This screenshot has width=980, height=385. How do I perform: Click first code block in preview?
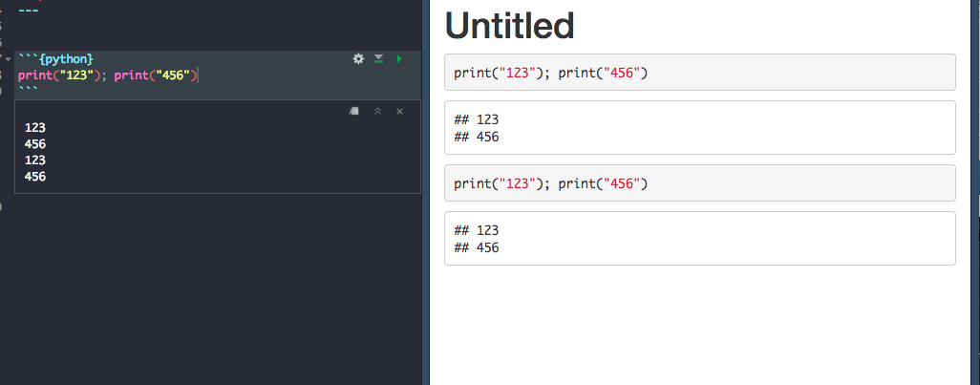pyautogui.click(x=700, y=73)
